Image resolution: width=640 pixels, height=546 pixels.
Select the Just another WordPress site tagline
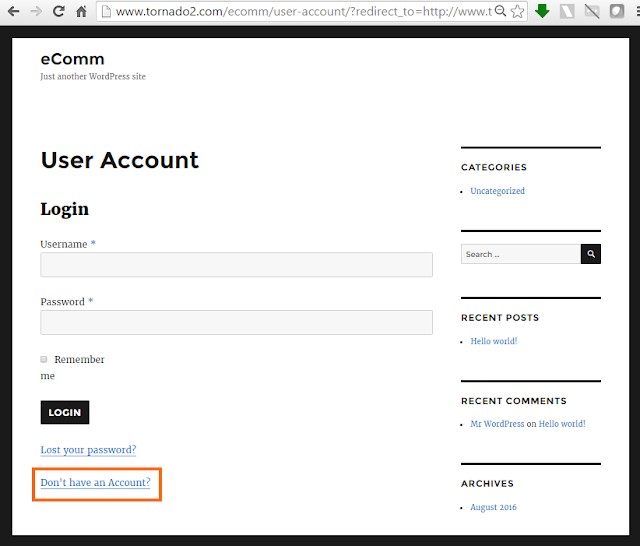[93, 77]
